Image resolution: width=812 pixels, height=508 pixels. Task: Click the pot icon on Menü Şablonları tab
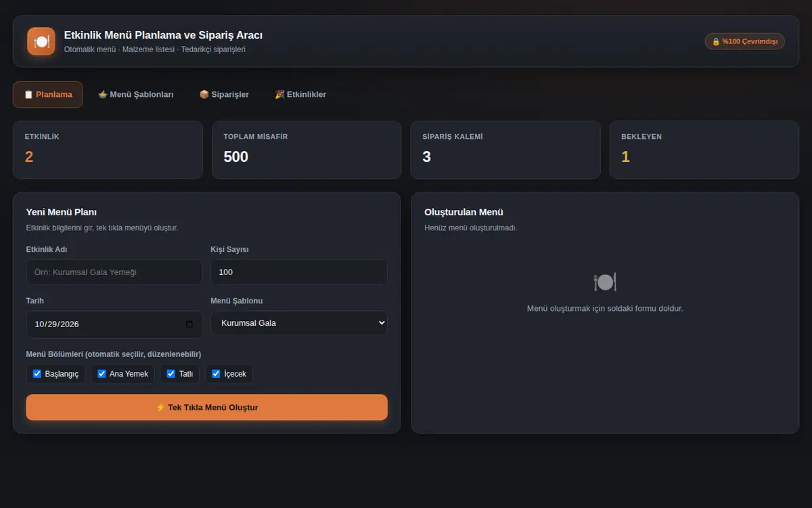click(x=103, y=94)
